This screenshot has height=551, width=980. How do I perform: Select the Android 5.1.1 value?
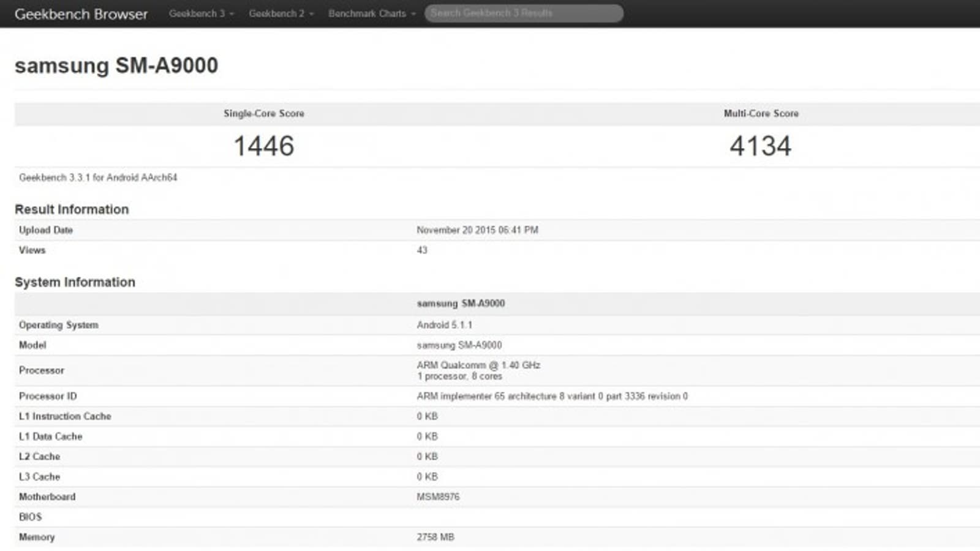pos(444,325)
